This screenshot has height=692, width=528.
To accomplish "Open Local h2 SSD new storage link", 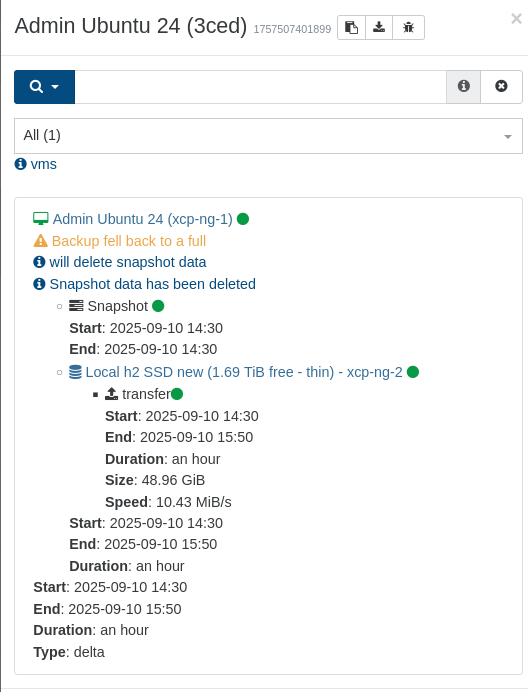I will coord(244,372).
